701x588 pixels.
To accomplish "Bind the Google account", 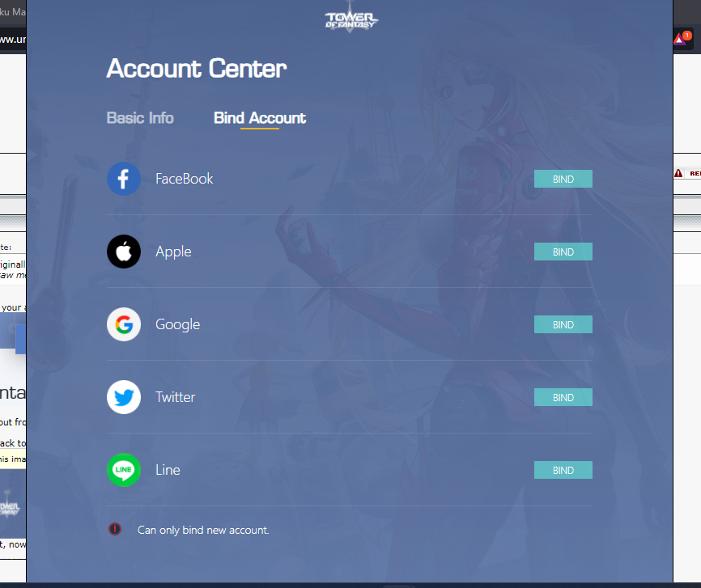I will [x=563, y=324].
